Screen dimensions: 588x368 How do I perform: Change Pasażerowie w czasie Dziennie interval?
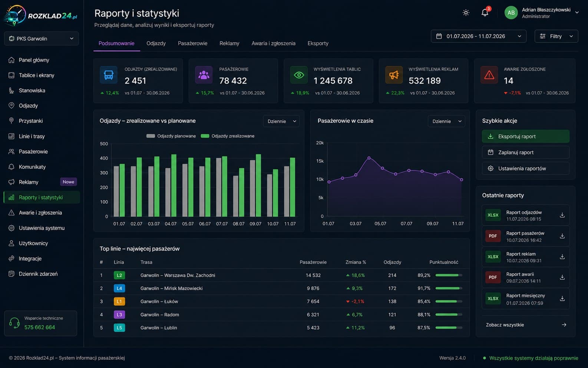pyautogui.click(x=446, y=121)
